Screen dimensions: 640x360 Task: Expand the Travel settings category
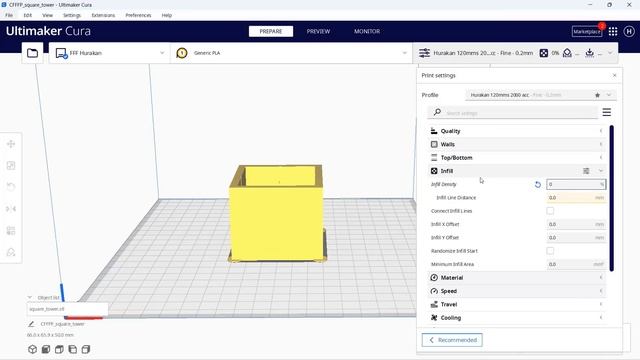pyautogui.click(x=516, y=304)
